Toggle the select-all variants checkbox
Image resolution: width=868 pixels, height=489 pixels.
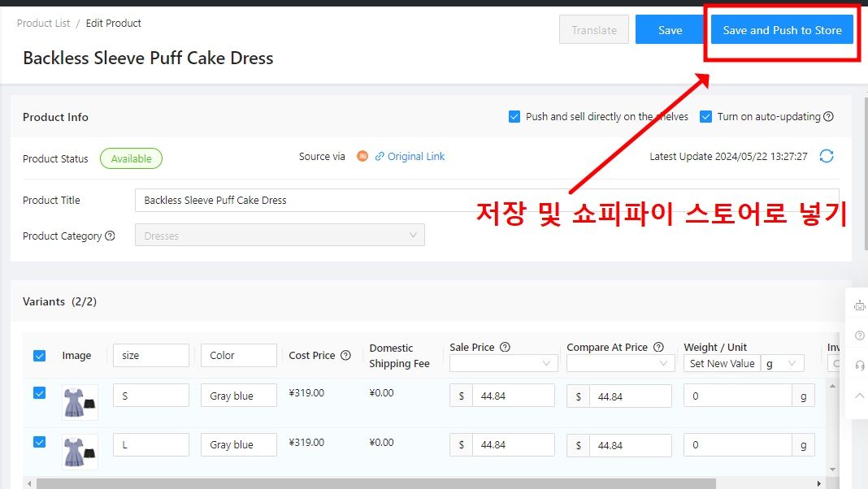(39, 356)
